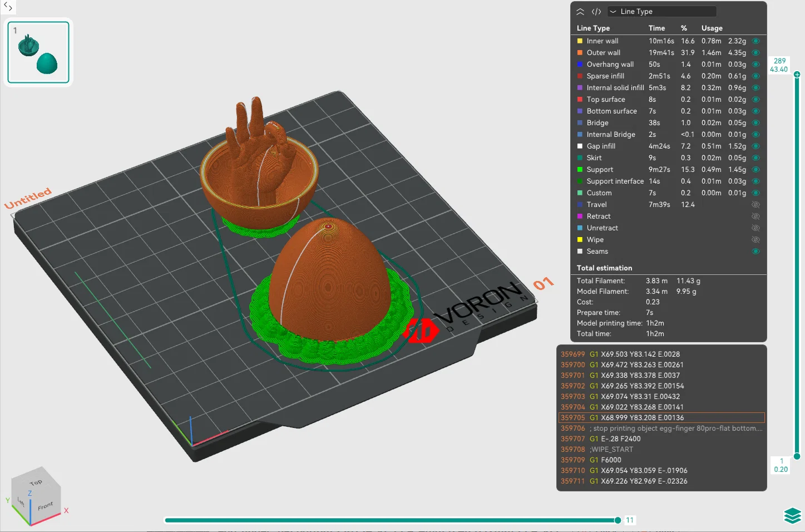Click the Support green color swatch
This screenshot has width=805, height=532.
click(580, 170)
